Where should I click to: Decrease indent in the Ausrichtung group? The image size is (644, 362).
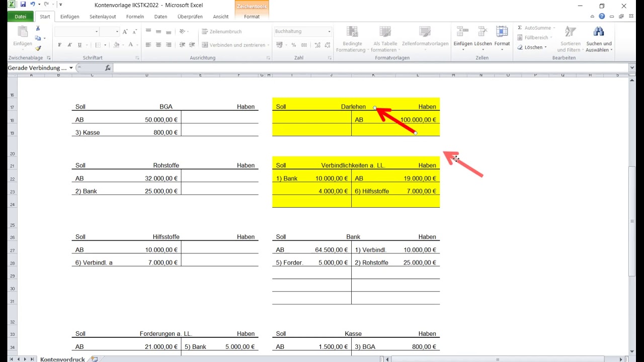tap(182, 45)
